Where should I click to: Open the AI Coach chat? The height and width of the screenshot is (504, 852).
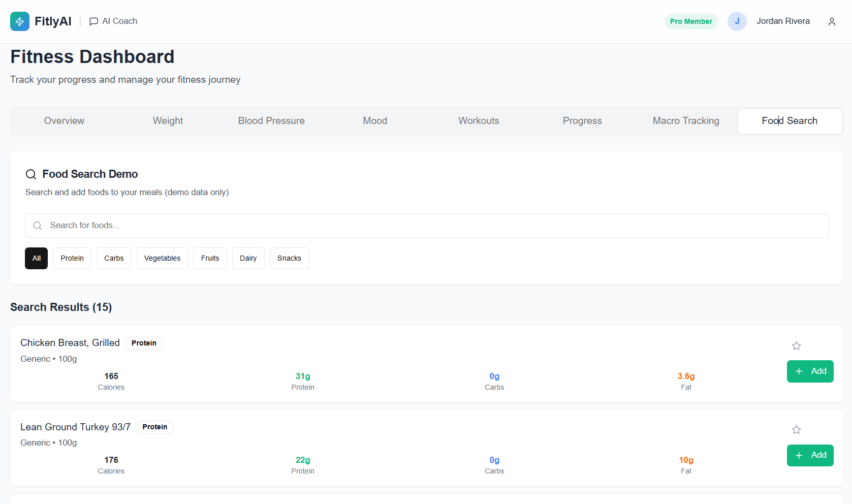113,21
